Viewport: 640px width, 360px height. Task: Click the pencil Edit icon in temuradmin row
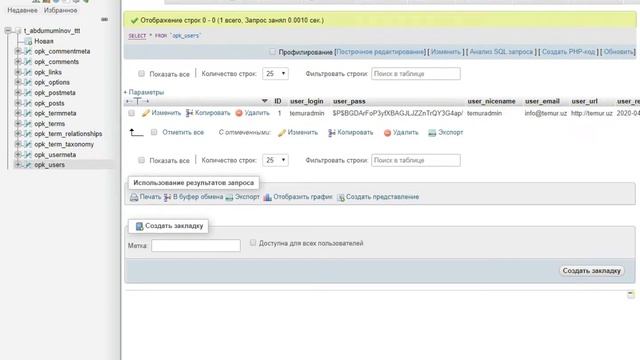[x=146, y=113]
